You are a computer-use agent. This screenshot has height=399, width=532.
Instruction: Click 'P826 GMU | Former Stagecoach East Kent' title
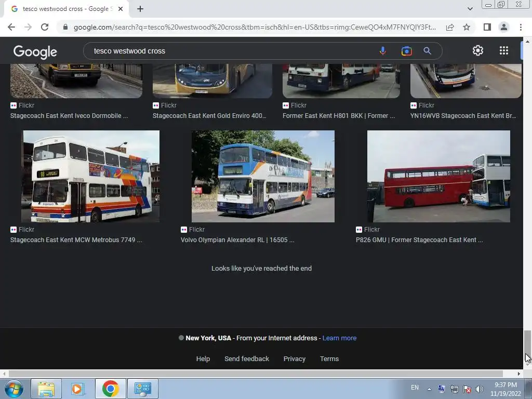416,240
